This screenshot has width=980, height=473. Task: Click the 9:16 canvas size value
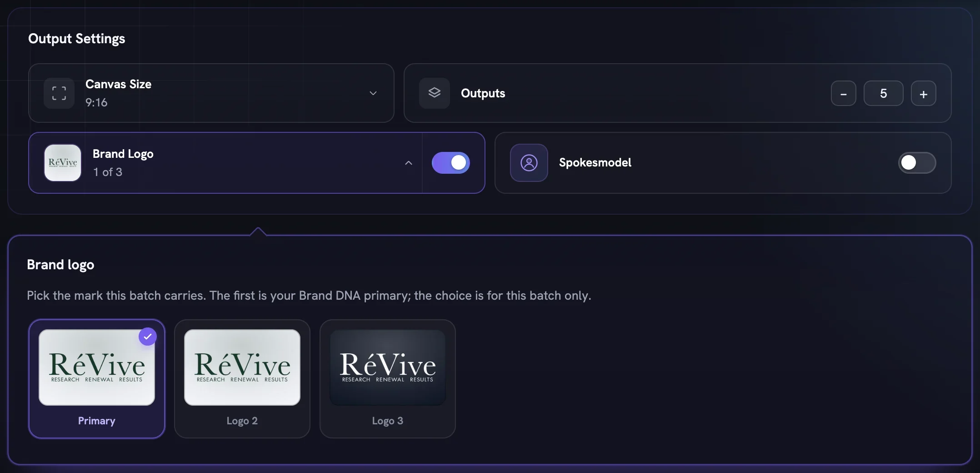click(x=96, y=103)
